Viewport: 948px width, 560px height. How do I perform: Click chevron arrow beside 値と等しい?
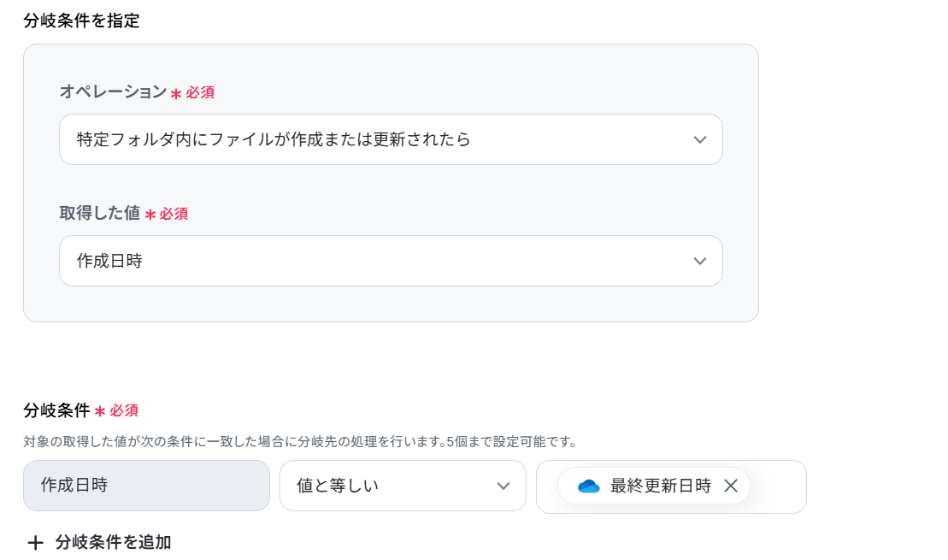503,486
